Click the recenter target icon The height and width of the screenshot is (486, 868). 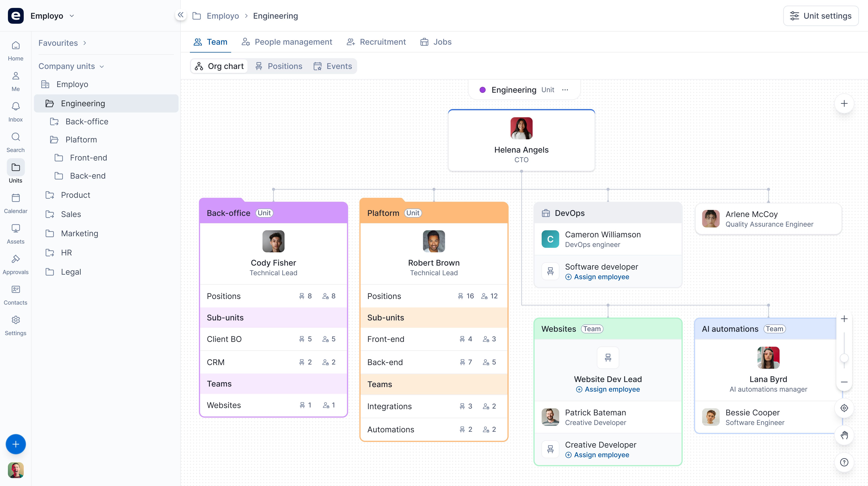[844, 408]
